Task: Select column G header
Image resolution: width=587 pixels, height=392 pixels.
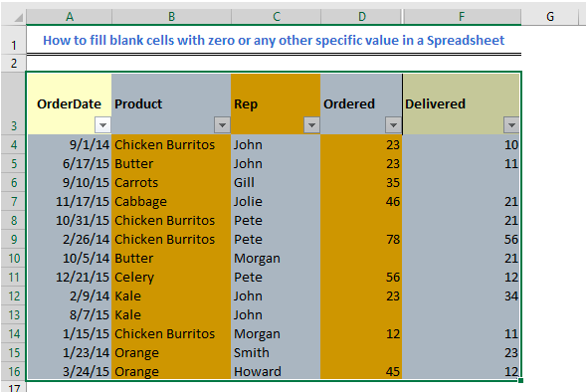Action: click(550, 17)
